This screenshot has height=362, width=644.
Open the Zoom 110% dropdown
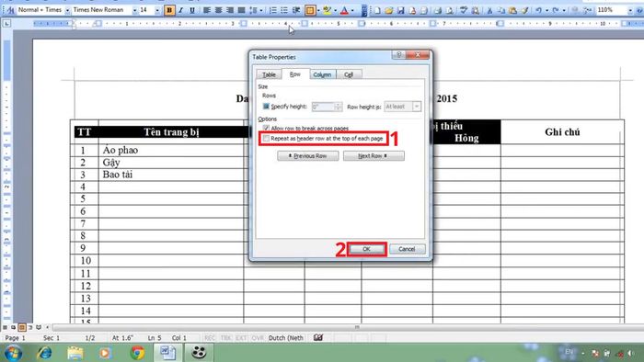(x=630, y=10)
